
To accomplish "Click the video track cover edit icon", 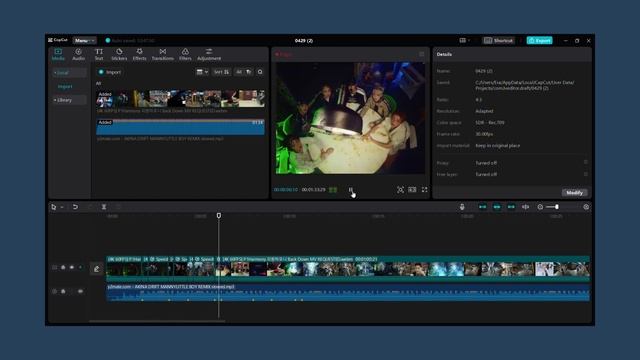I will (96, 269).
